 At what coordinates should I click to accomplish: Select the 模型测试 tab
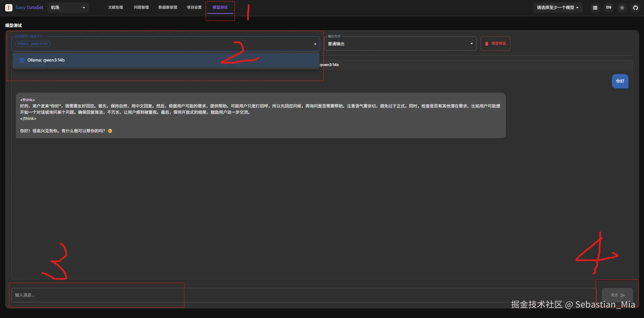[x=220, y=8]
